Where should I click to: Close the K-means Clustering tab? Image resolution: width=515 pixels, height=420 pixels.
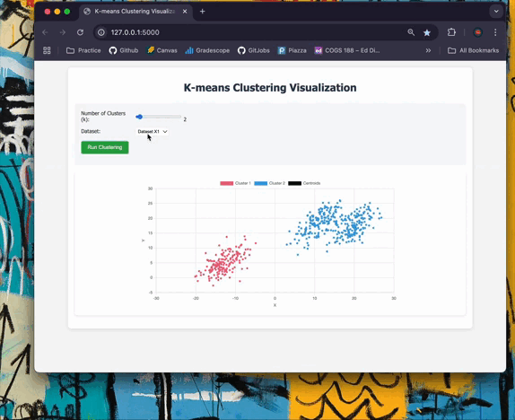coord(185,11)
